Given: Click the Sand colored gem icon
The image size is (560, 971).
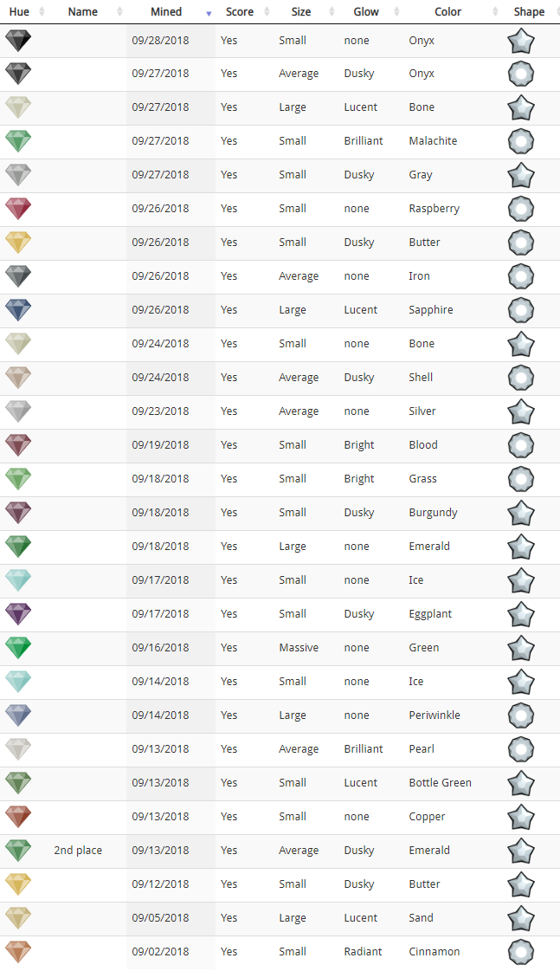Looking at the screenshot, I should pos(18,918).
